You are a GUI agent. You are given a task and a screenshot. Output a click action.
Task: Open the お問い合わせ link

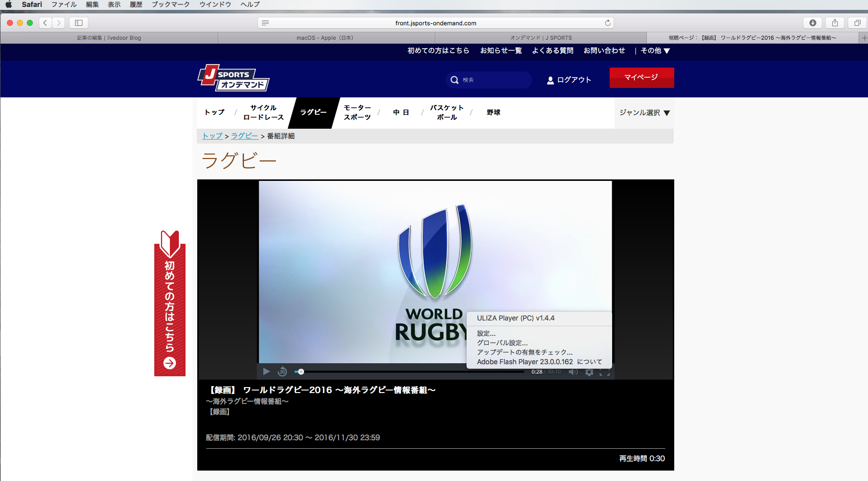[x=604, y=51]
